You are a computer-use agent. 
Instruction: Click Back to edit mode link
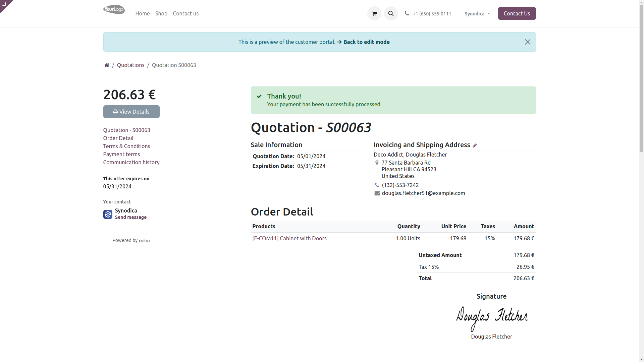click(x=363, y=42)
